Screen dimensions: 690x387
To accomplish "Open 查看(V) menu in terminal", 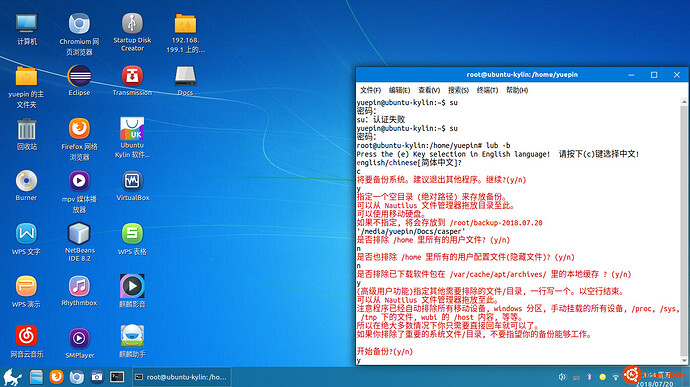I will (429, 90).
